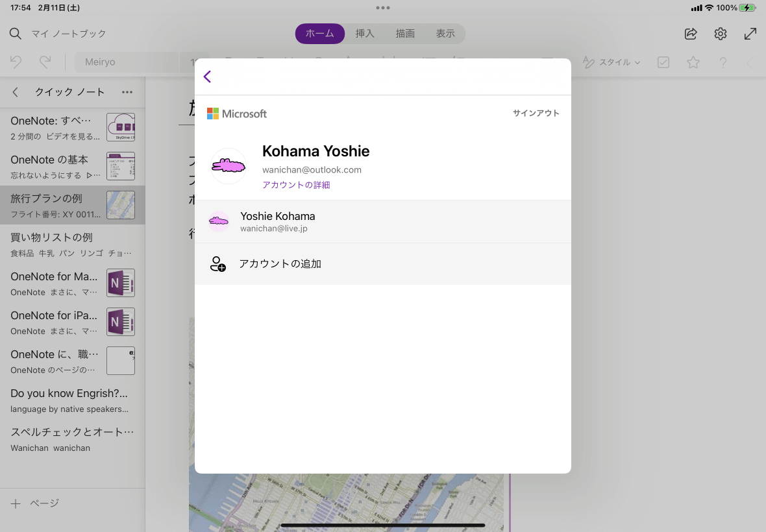Tap the battery status icon
766x532 pixels.
(747, 8)
